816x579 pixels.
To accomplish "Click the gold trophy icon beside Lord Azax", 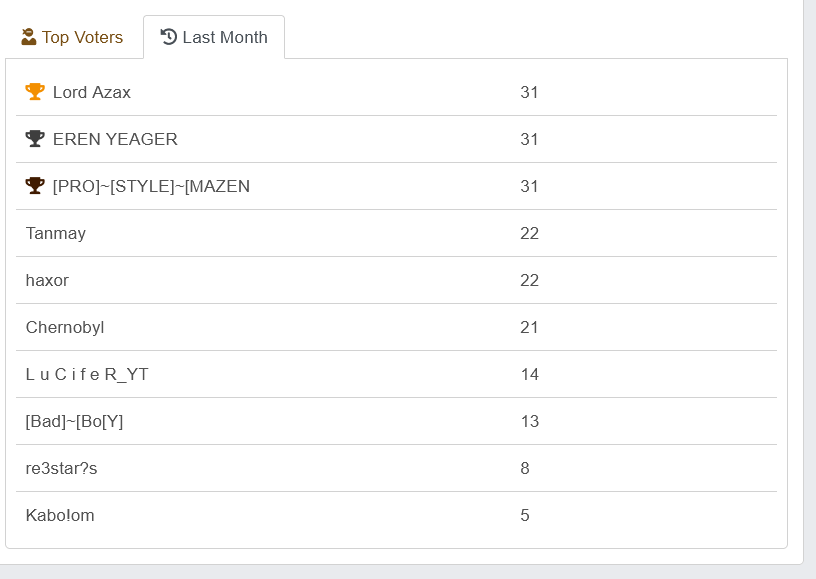I will coord(35,92).
